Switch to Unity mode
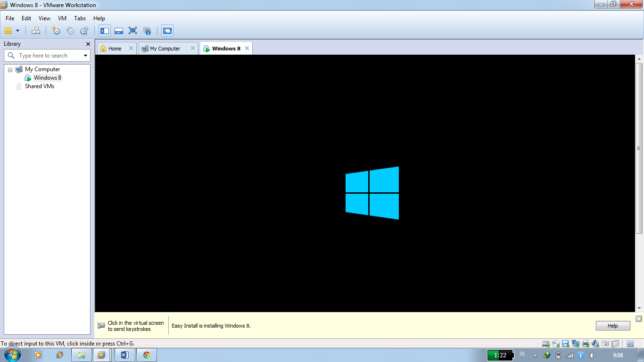This screenshot has width=644, height=362. coord(147,31)
